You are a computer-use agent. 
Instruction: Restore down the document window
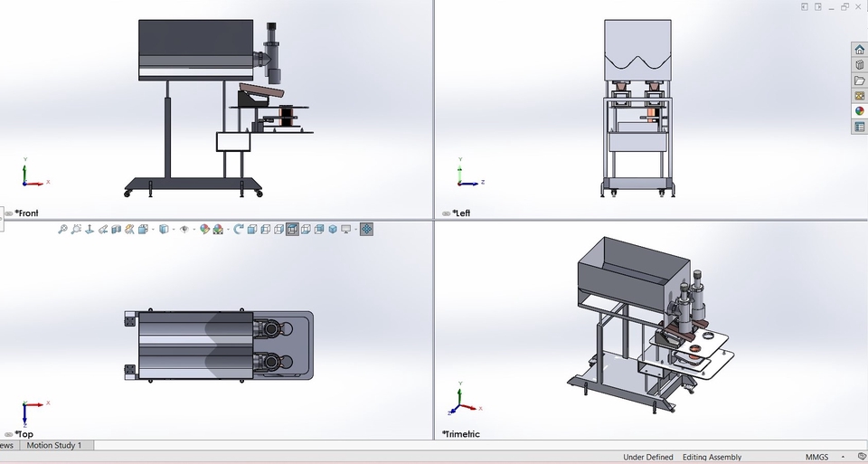tap(844, 6)
